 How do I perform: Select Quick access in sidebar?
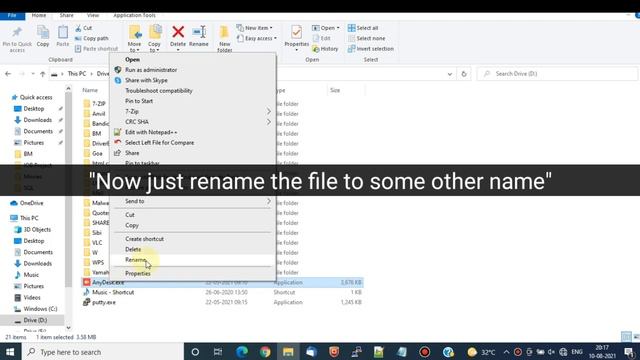tap(32, 97)
